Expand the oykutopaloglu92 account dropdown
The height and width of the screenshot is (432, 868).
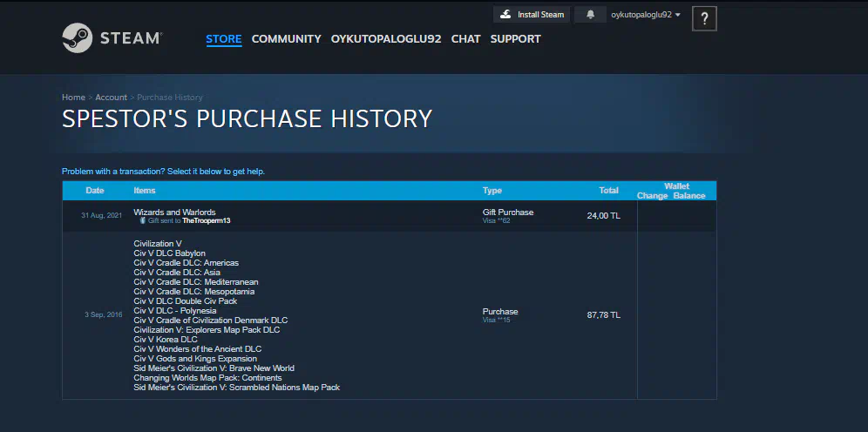point(646,15)
